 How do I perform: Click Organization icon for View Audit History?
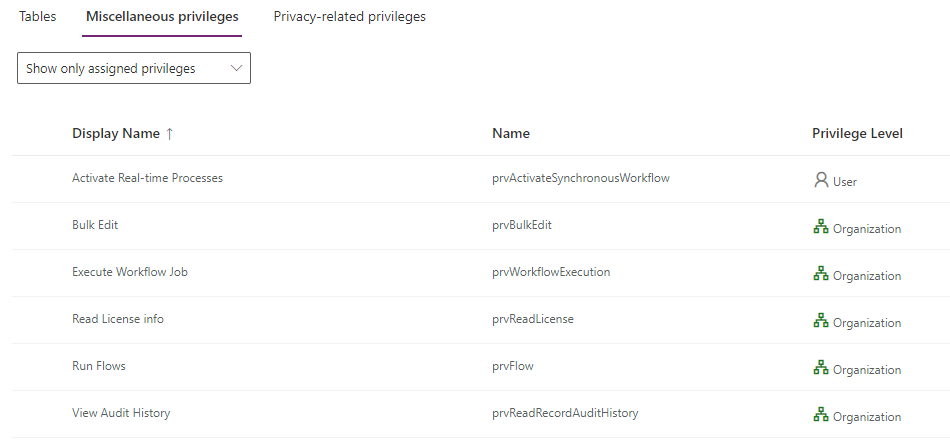tap(821, 415)
